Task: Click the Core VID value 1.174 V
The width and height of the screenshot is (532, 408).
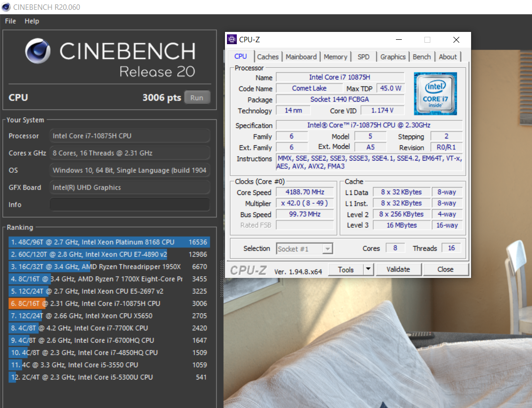Action: 382,110
